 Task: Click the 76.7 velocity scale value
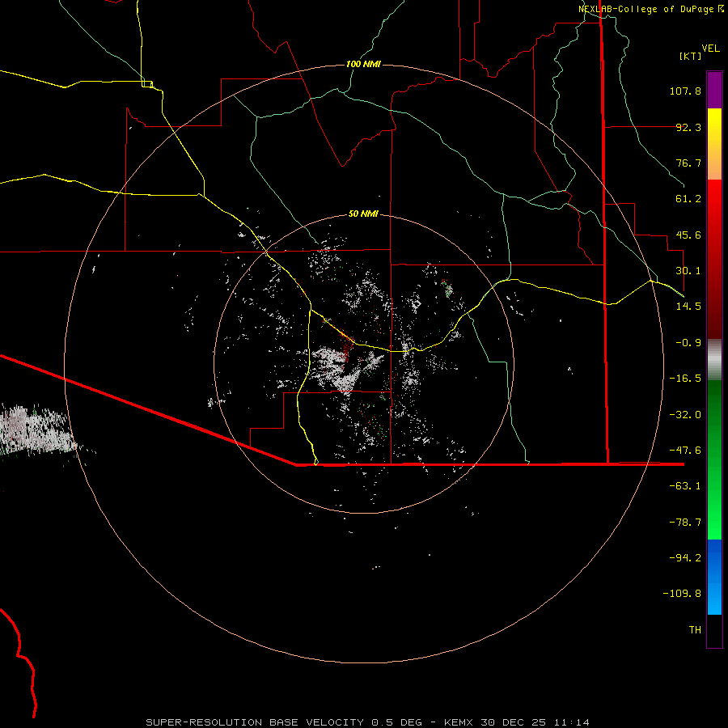(x=688, y=163)
